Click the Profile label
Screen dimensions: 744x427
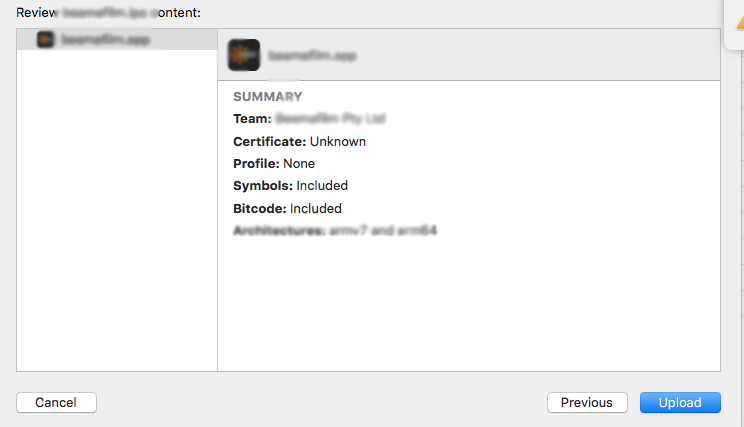256,163
